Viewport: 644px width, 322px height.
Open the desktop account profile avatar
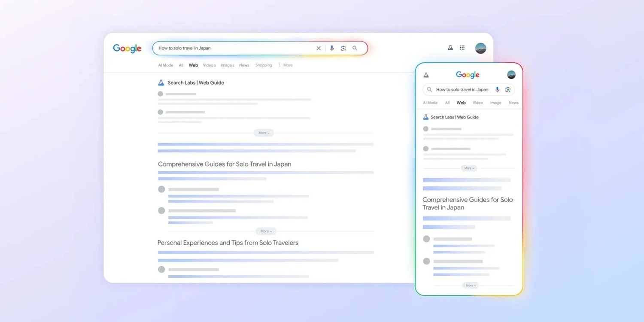481,48
